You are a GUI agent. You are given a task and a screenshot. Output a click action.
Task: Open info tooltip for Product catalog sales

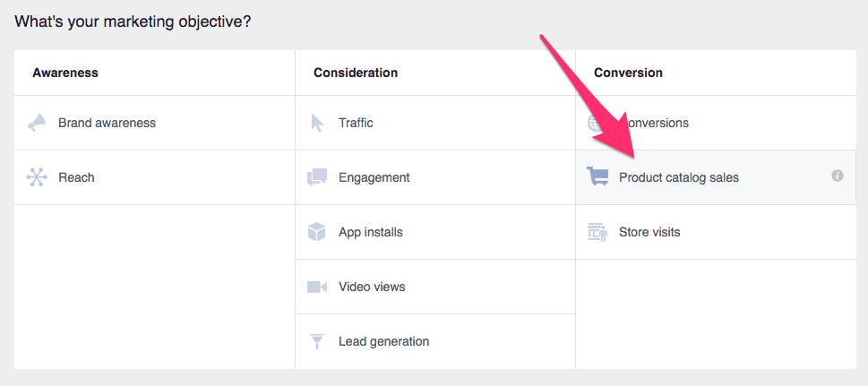tap(838, 176)
